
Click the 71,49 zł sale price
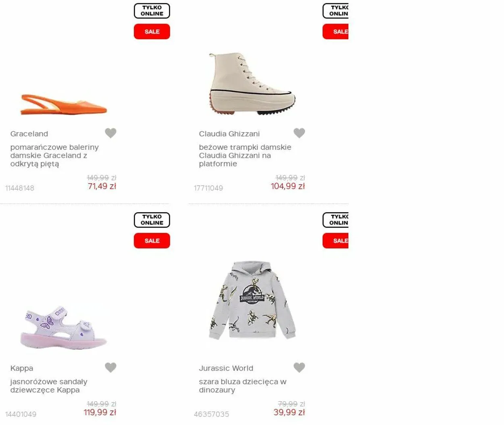[102, 186]
